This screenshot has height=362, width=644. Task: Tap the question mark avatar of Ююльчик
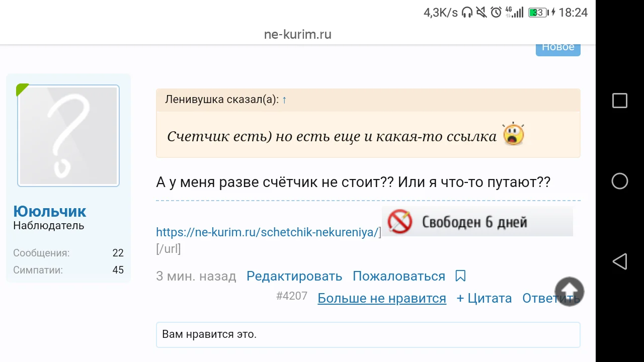[x=68, y=135]
